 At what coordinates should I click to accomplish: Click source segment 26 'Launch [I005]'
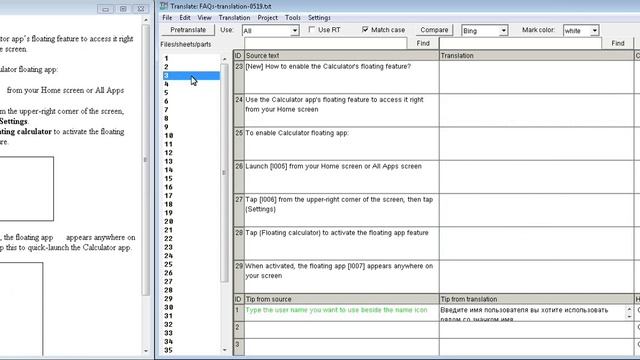click(x=342, y=177)
